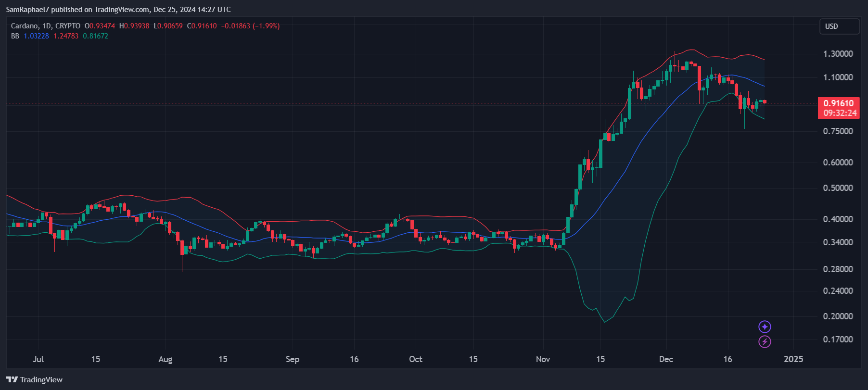This screenshot has width=868, height=390.
Task: Click the high price value H0.93938
Action: [x=134, y=26]
